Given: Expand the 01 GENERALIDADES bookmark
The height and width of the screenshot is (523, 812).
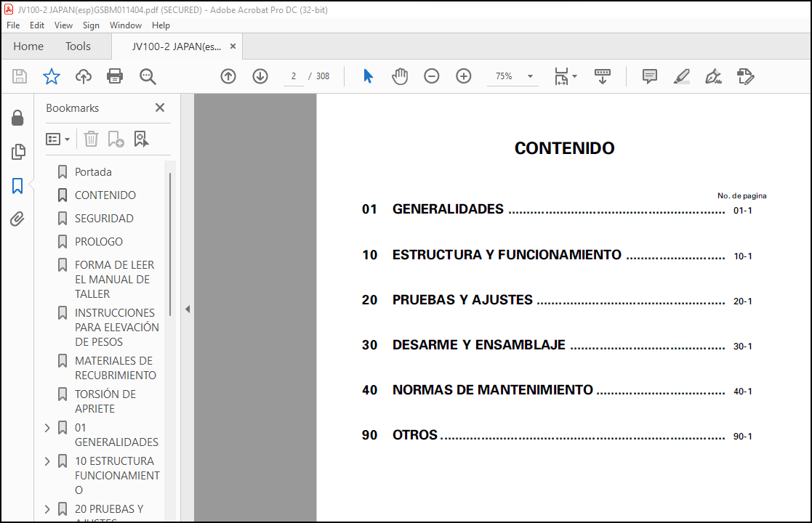Looking at the screenshot, I should (x=47, y=428).
